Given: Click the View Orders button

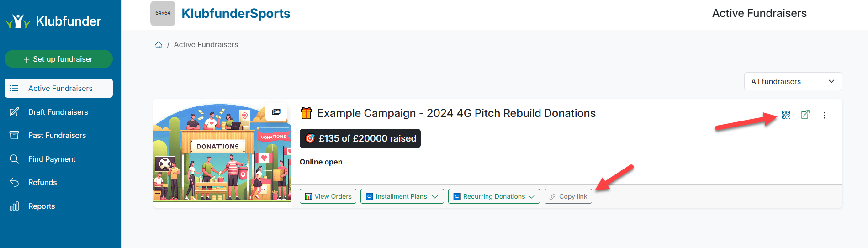Looking at the screenshot, I should [328, 196].
